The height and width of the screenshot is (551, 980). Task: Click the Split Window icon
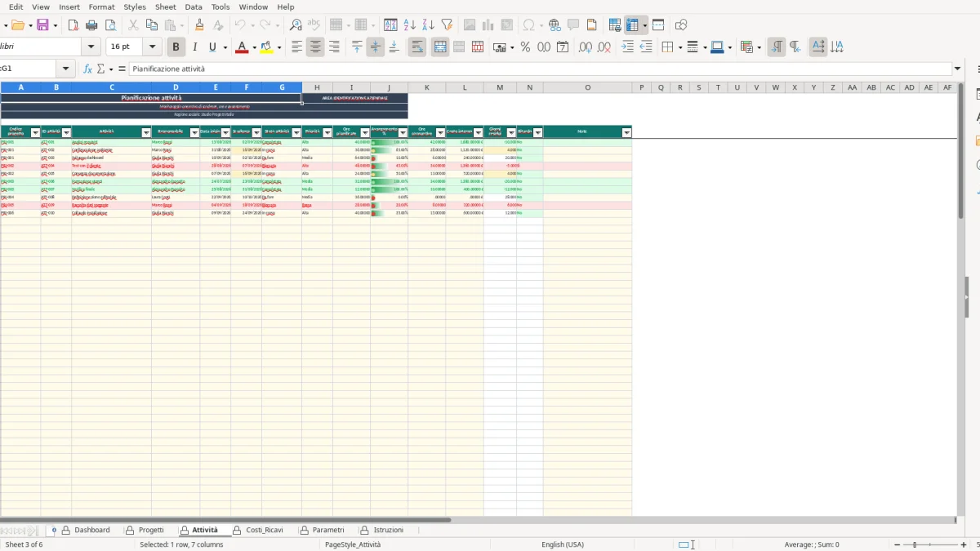pyautogui.click(x=658, y=25)
